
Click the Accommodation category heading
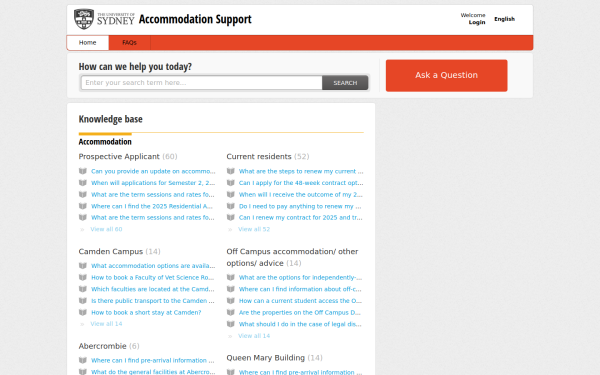105,142
